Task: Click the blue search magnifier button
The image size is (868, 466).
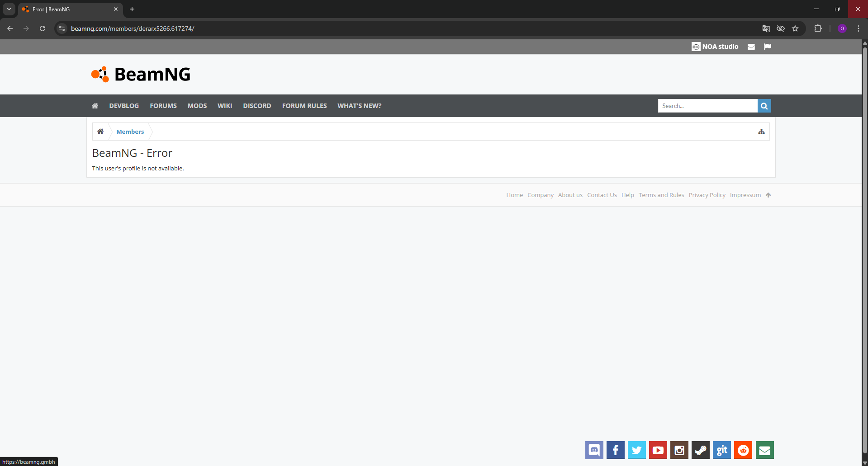Action: click(x=764, y=106)
